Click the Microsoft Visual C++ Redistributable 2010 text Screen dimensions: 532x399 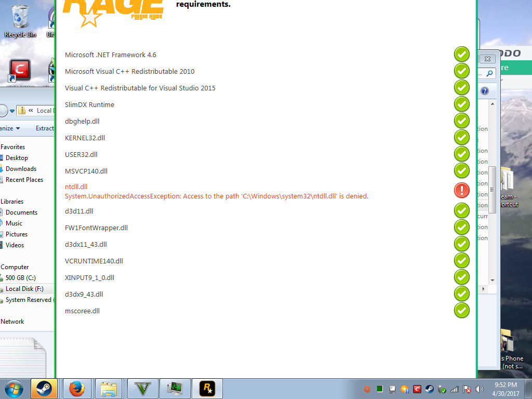tap(129, 71)
